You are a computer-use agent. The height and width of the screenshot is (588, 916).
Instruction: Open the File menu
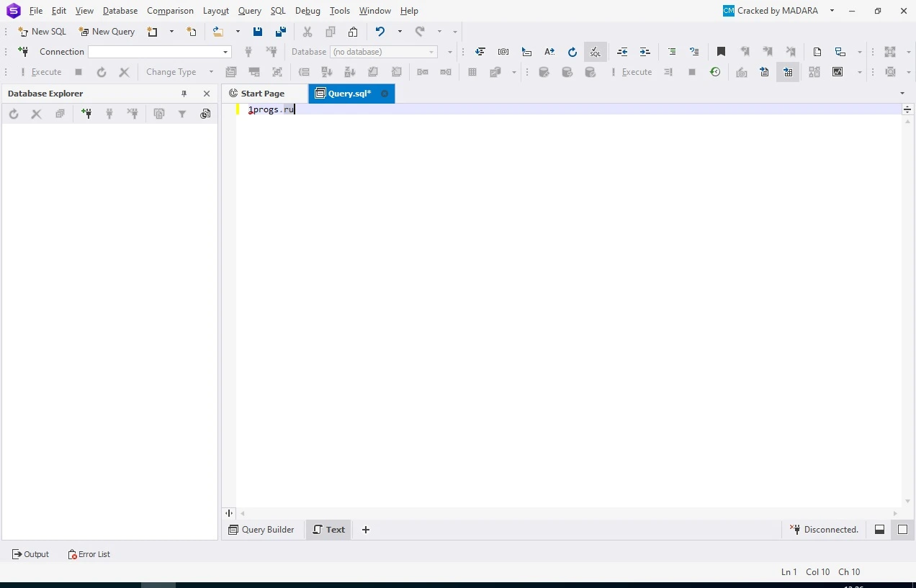coord(36,11)
